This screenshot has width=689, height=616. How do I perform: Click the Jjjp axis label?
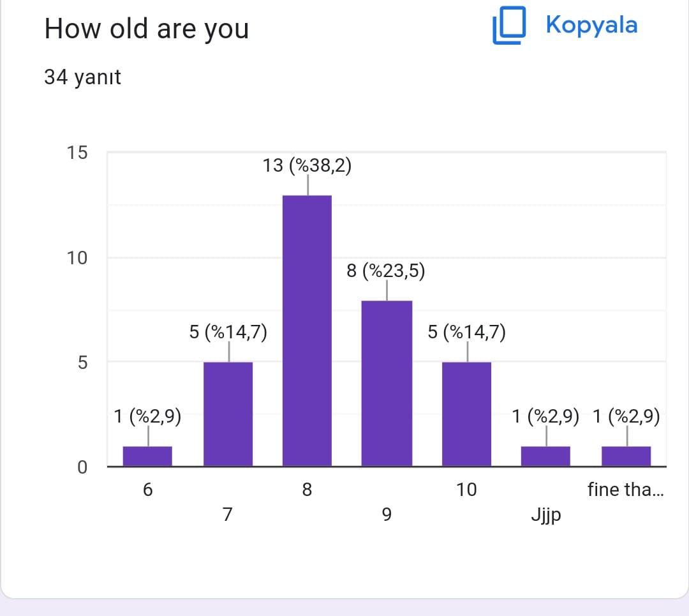point(545,515)
